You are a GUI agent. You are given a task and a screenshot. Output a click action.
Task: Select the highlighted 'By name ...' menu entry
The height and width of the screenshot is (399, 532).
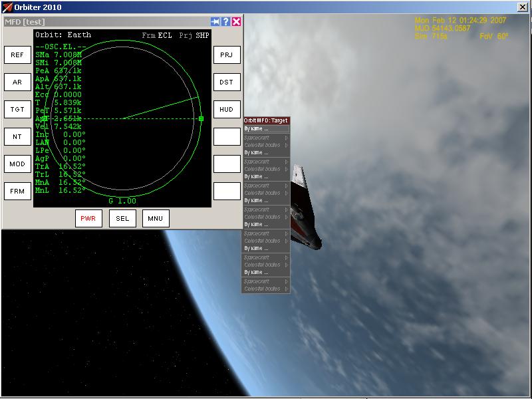[x=267, y=129]
